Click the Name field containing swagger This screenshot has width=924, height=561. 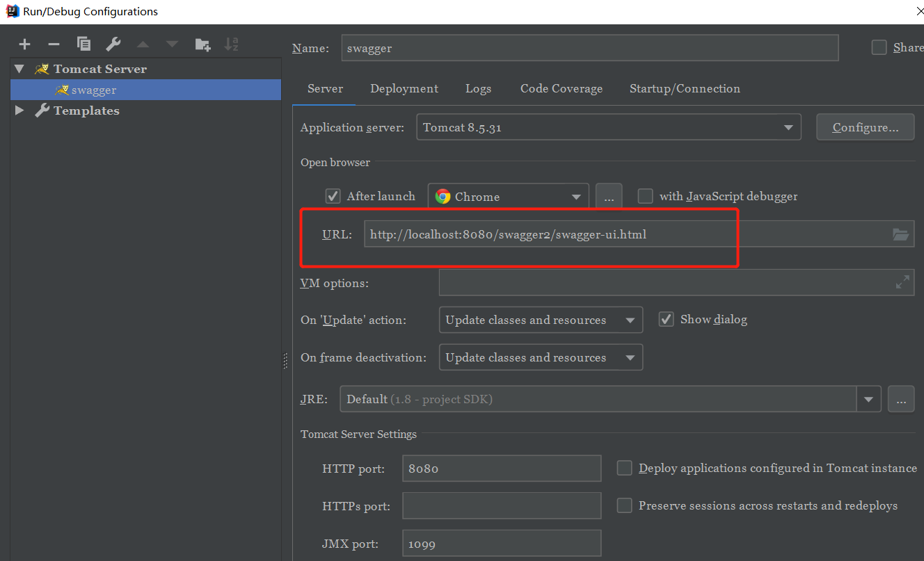point(590,48)
